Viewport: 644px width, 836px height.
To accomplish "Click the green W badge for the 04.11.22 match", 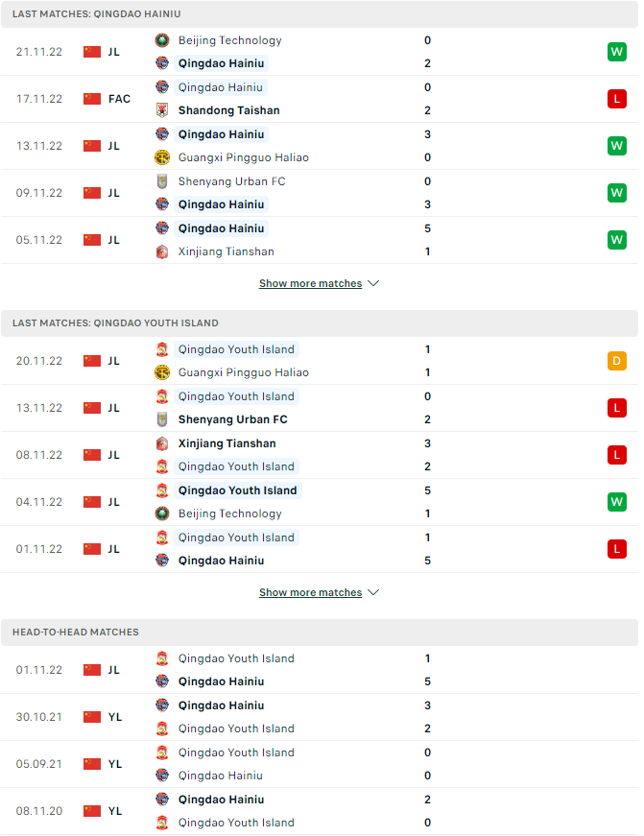I will pos(617,502).
